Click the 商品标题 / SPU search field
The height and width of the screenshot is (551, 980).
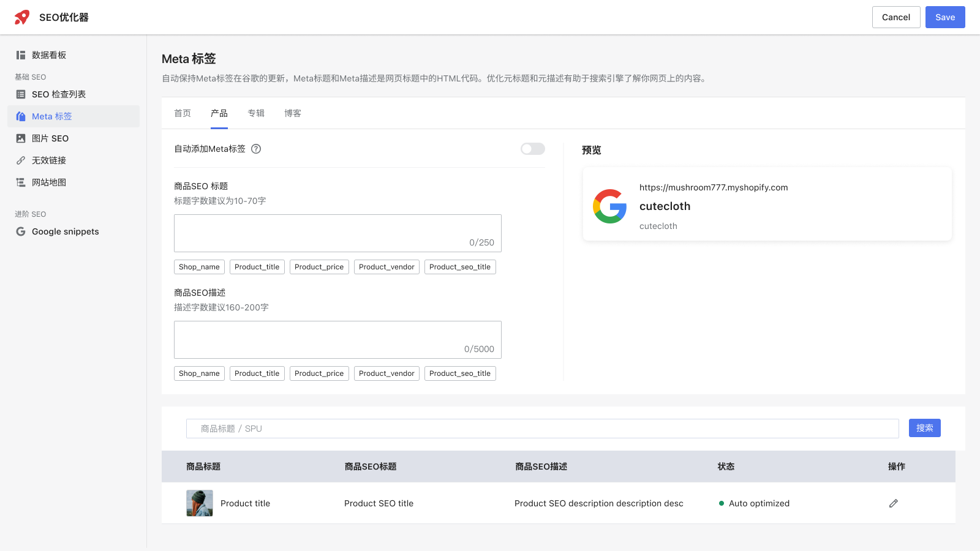[543, 429]
